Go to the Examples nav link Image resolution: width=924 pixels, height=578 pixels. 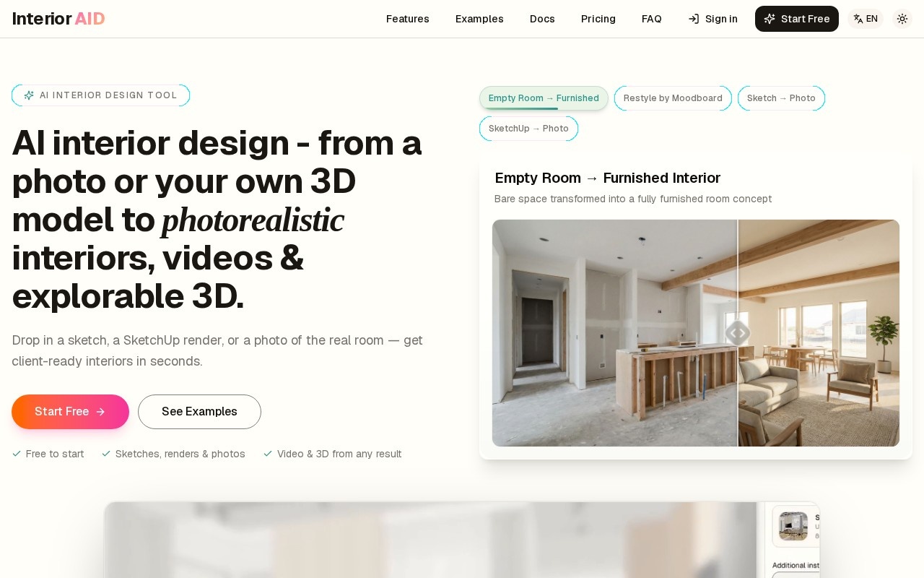click(x=479, y=19)
